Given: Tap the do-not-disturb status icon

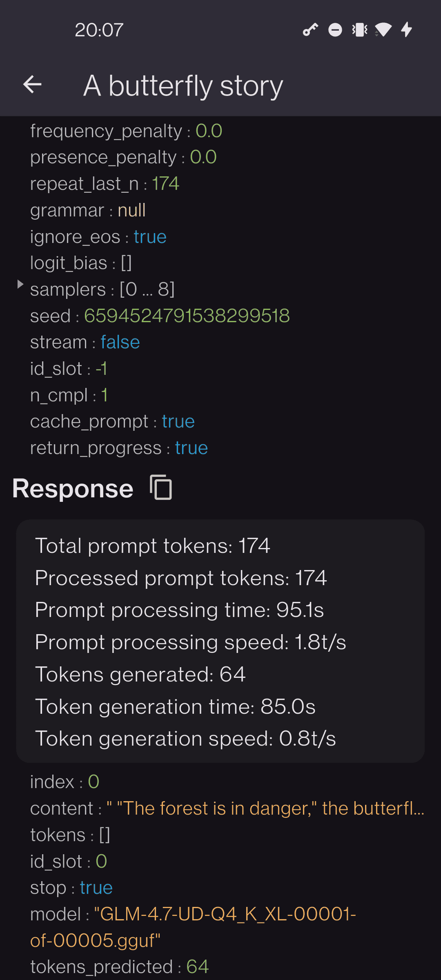Looking at the screenshot, I should 335,30.
